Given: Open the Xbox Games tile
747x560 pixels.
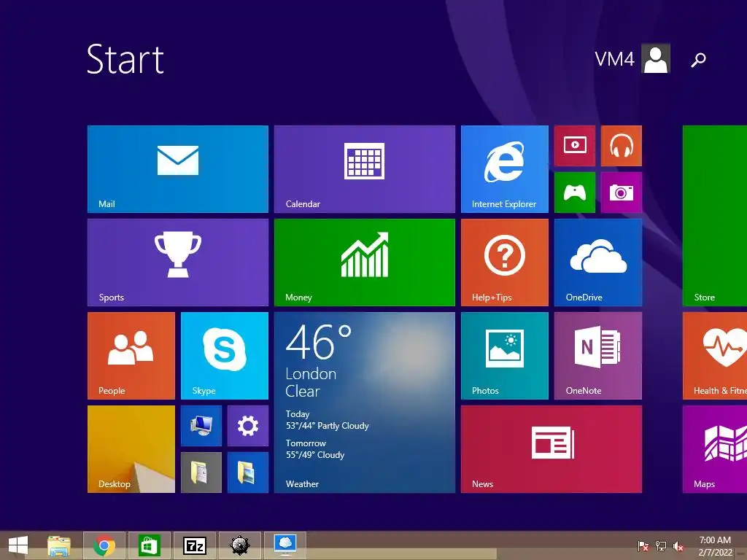Looking at the screenshot, I should tap(575, 192).
